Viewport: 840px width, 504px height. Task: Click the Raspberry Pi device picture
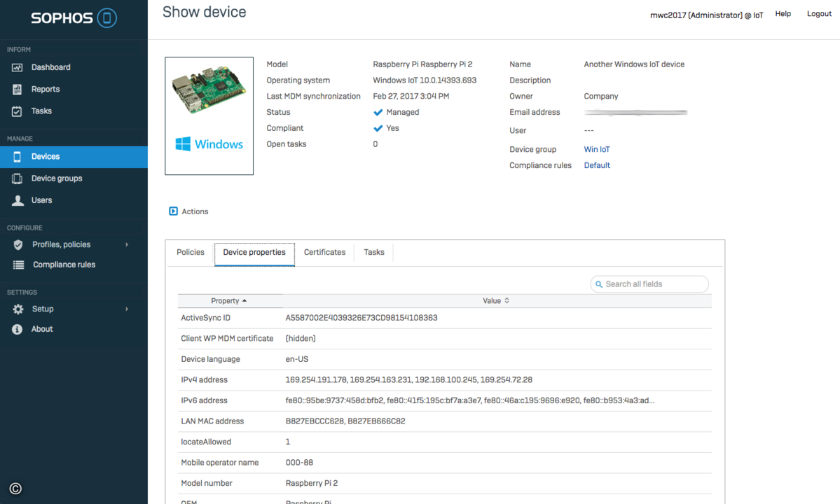(209, 90)
